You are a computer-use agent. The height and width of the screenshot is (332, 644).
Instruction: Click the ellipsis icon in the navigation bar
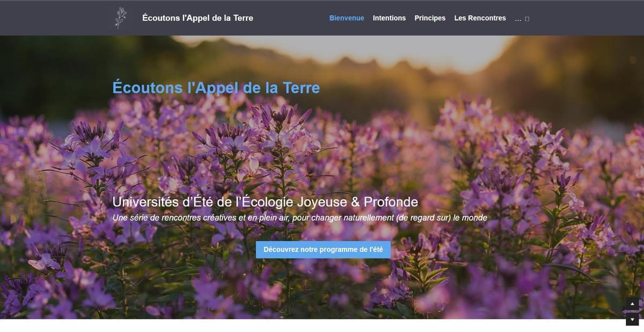coord(518,19)
